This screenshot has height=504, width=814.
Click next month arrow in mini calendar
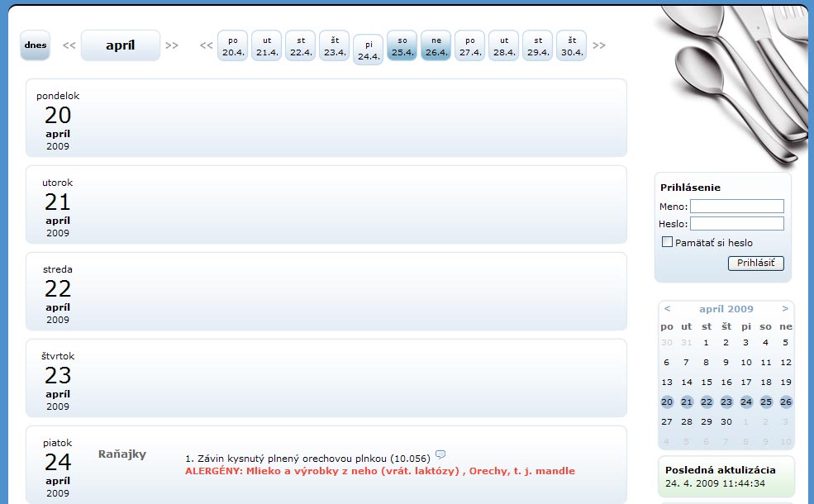(x=785, y=309)
